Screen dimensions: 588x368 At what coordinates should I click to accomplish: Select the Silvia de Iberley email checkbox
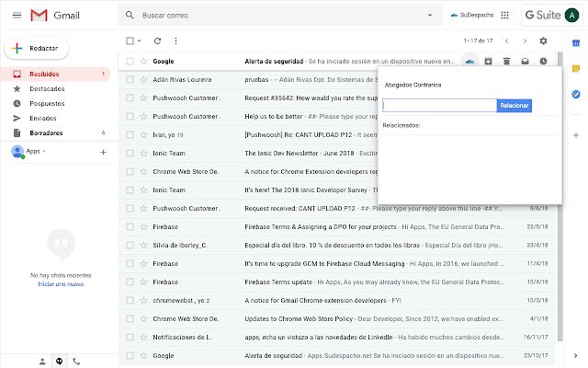[130, 245]
